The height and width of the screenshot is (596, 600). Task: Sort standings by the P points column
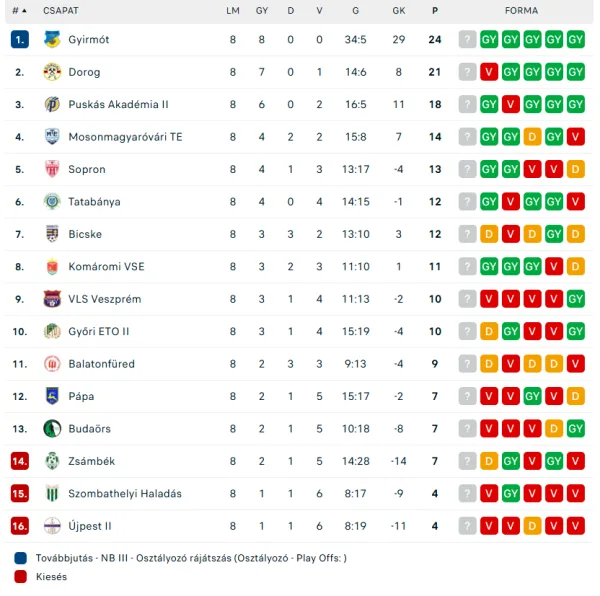[x=435, y=11]
